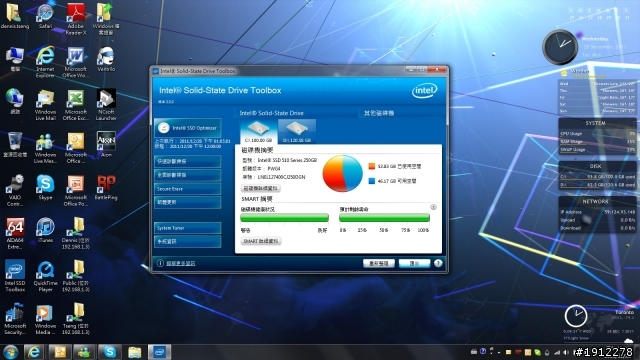Image resolution: width=640 pixels, height=360 pixels.
Task: Click the full diagnostic scan button above Secure Erase
Action: click(188, 175)
